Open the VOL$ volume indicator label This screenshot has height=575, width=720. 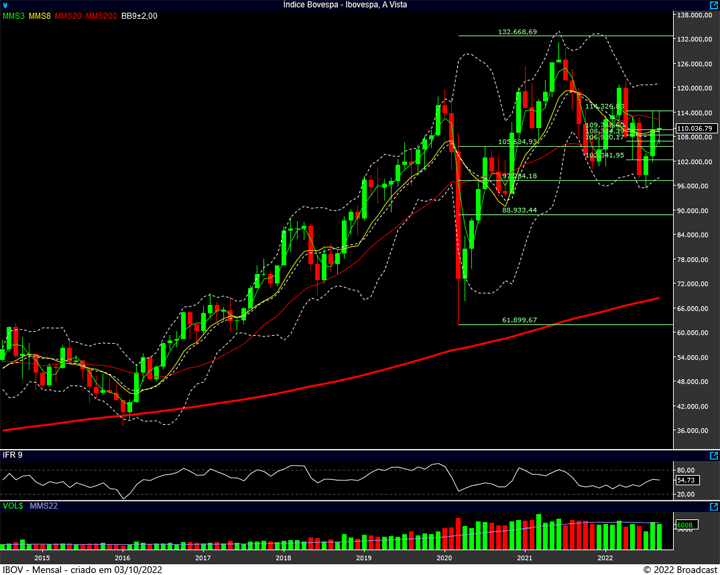point(14,508)
